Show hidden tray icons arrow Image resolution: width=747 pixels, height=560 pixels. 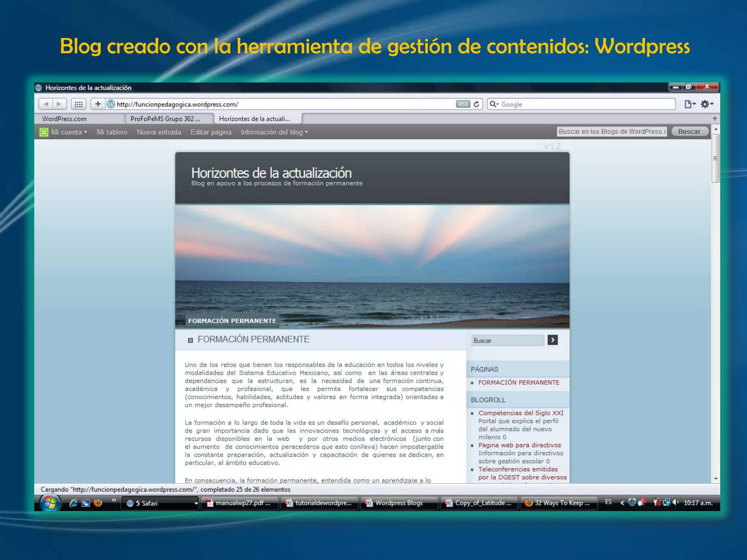(x=622, y=503)
